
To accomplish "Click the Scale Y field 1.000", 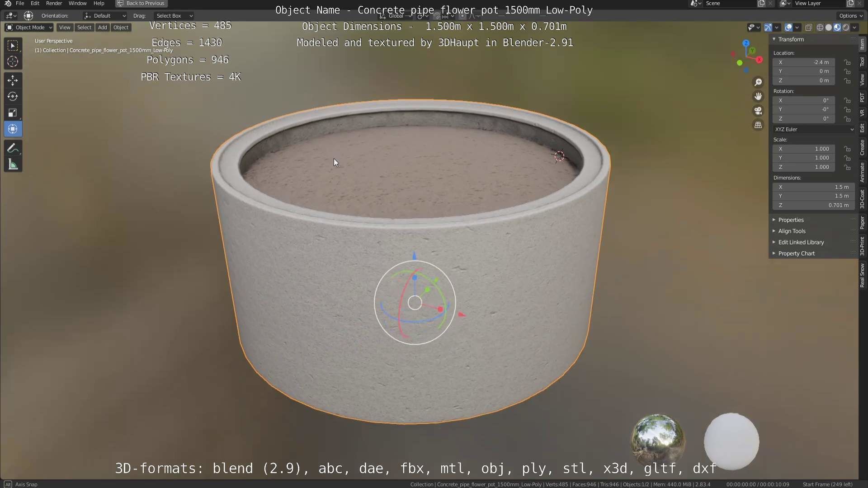I will 804,158.
